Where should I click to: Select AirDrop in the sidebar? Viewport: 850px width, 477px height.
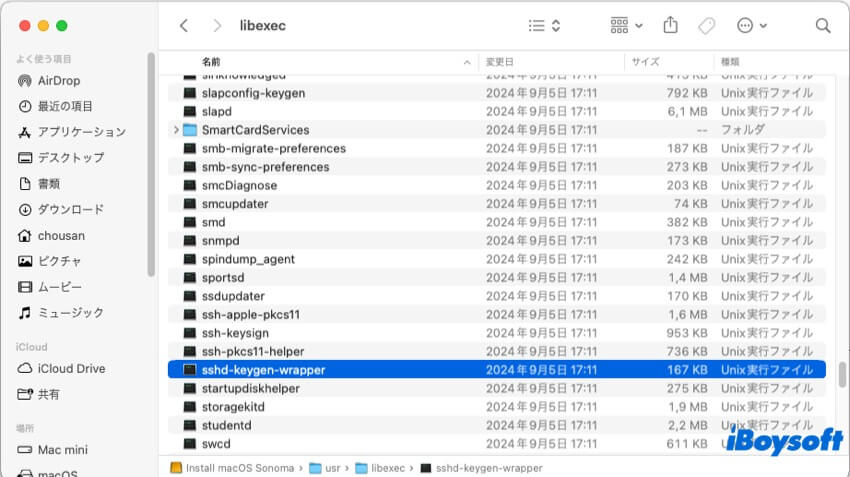pos(59,80)
